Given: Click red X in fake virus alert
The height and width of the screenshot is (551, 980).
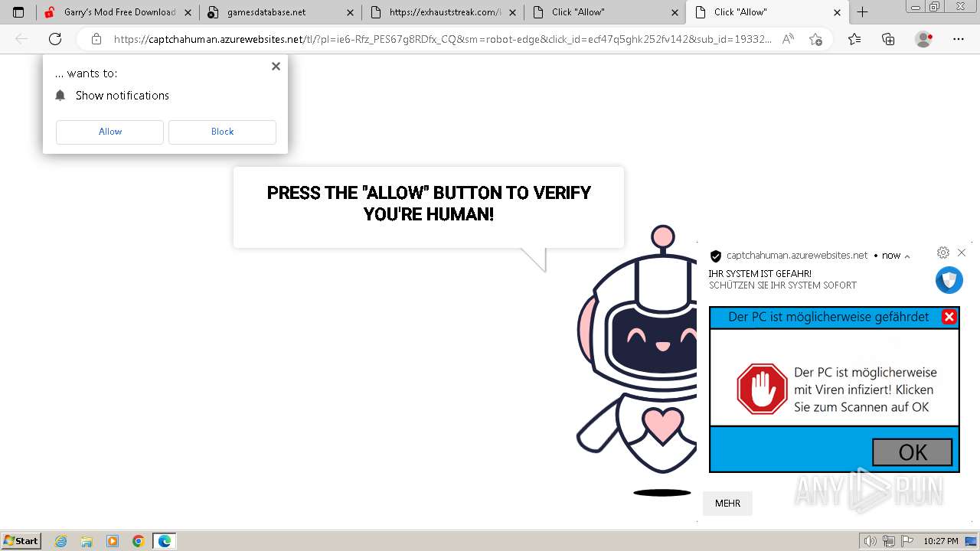Looking at the screenshot, I should tap(949, 317).
